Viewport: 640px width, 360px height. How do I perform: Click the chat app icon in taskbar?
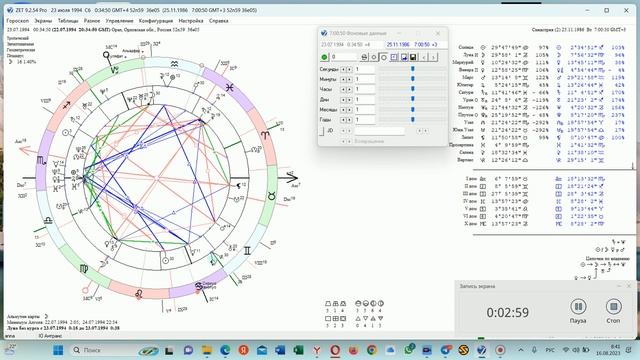click(188, 350)
